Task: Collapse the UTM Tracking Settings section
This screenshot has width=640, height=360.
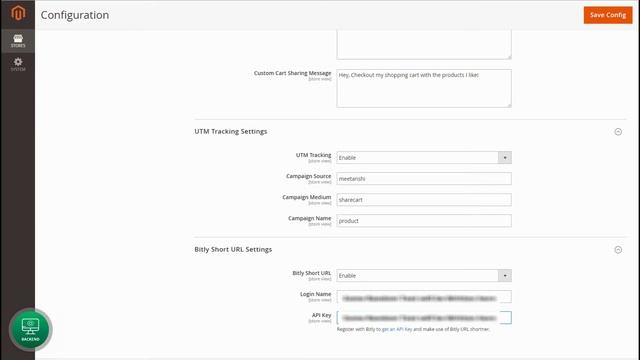Action: [618, 132]
